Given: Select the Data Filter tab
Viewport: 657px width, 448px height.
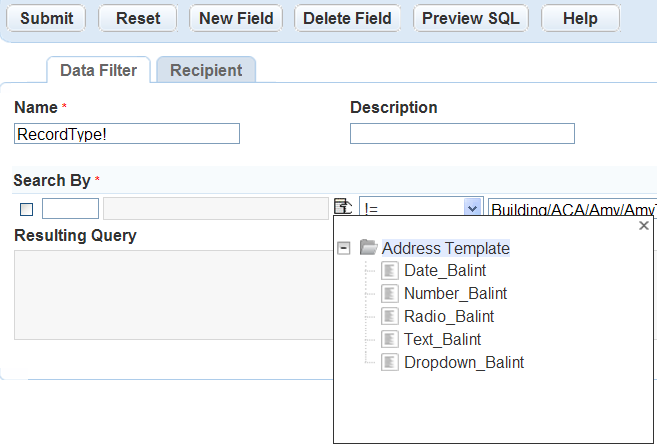Looking at the screenshot, I should click(x=98, y=70).
